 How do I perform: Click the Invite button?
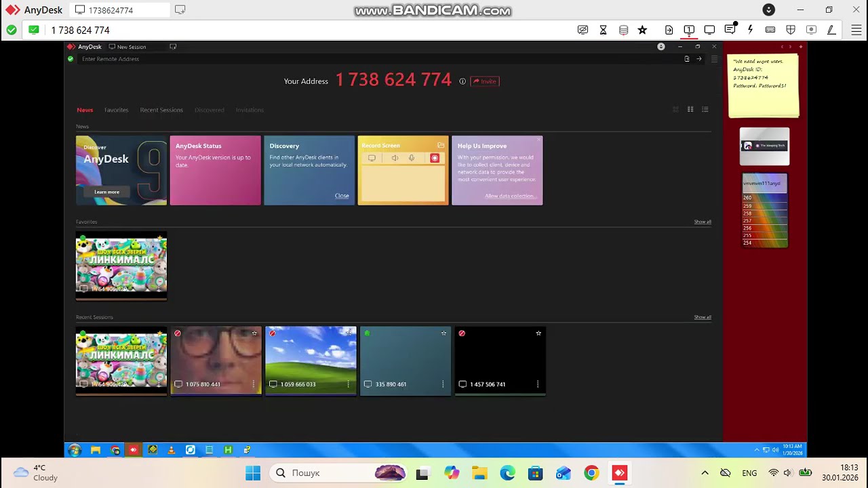coord(484,81)
